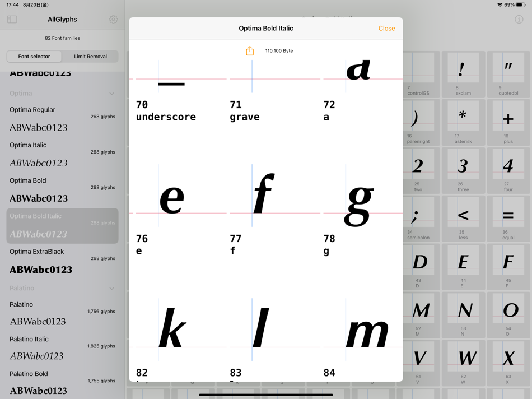
Task: Toggle the sidebar panel icon
Action: 12,20
